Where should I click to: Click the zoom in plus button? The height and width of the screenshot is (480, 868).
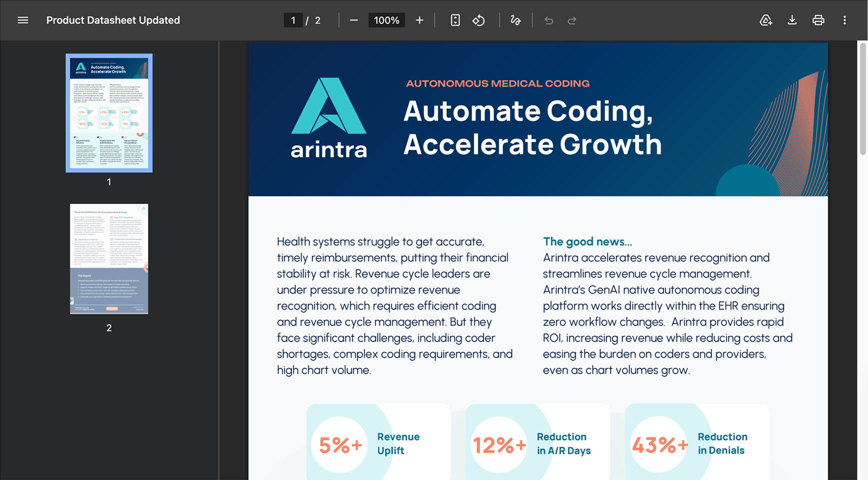419,20
